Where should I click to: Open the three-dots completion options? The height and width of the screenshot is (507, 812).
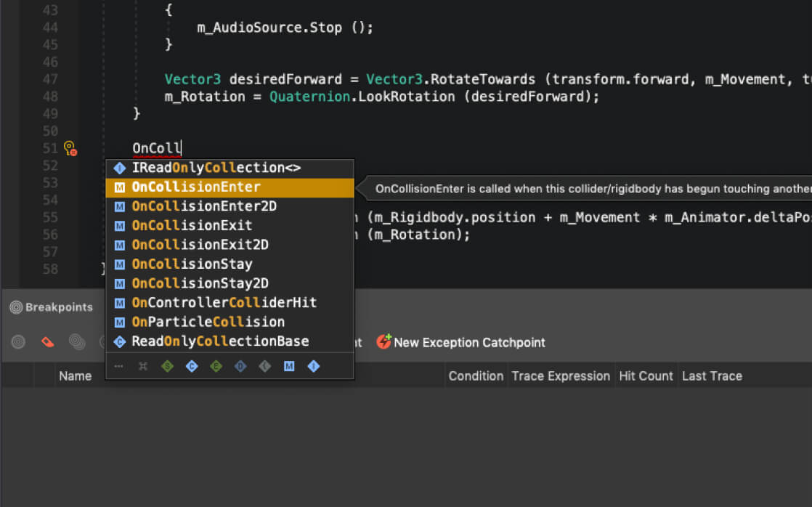tap(118, 367)
